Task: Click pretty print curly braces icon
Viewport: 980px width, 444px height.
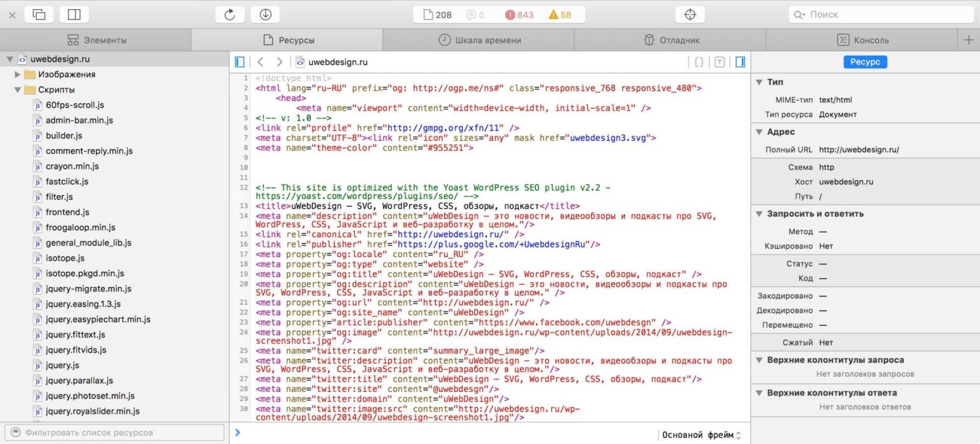Action: 699,62
